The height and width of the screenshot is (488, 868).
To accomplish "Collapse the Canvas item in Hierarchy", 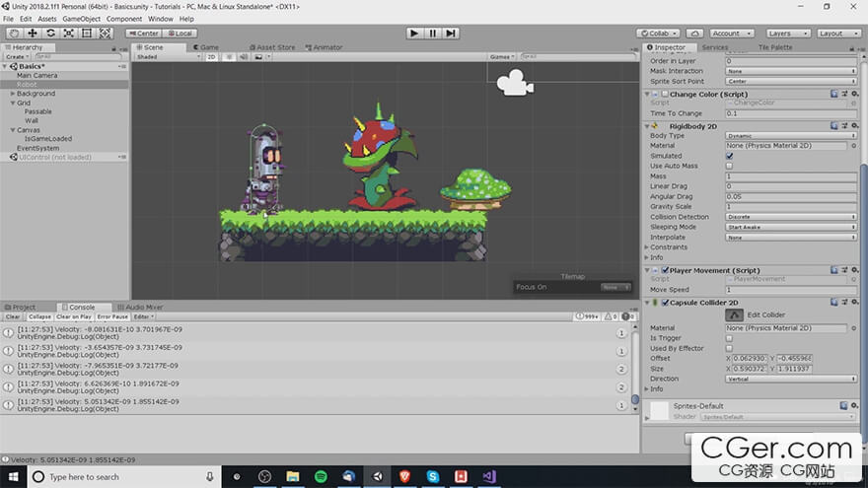I will click(13, 130).
